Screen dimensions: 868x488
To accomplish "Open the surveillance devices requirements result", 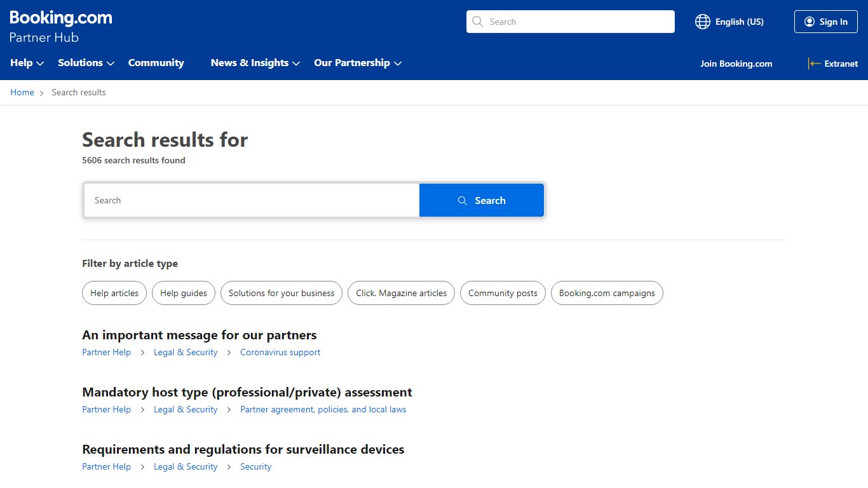I will [243, 449].
